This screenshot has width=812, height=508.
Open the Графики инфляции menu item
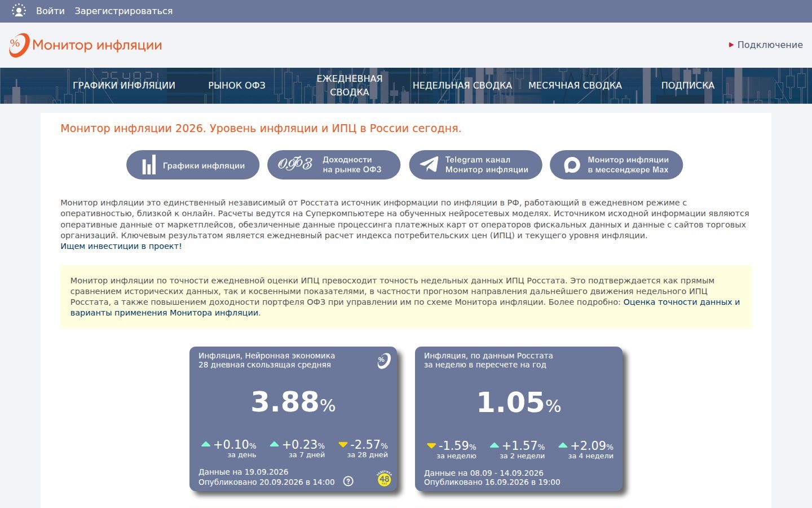124,85
